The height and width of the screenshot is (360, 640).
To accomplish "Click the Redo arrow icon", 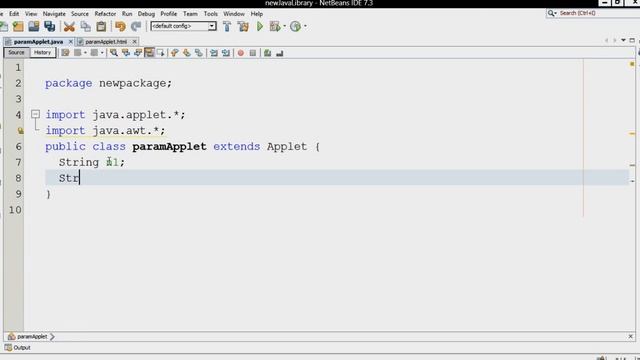I will [136, 27].
